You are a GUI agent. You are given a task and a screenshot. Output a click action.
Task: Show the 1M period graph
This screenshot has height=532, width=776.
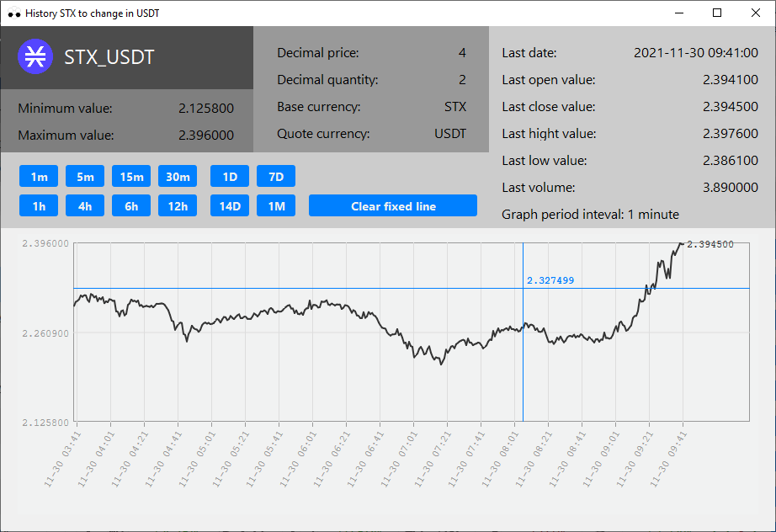tap(276, 205)
